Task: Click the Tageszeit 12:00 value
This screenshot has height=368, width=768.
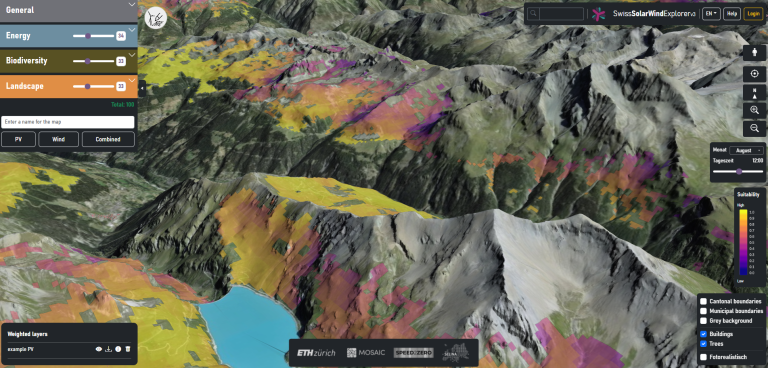Action: [757, 160]
